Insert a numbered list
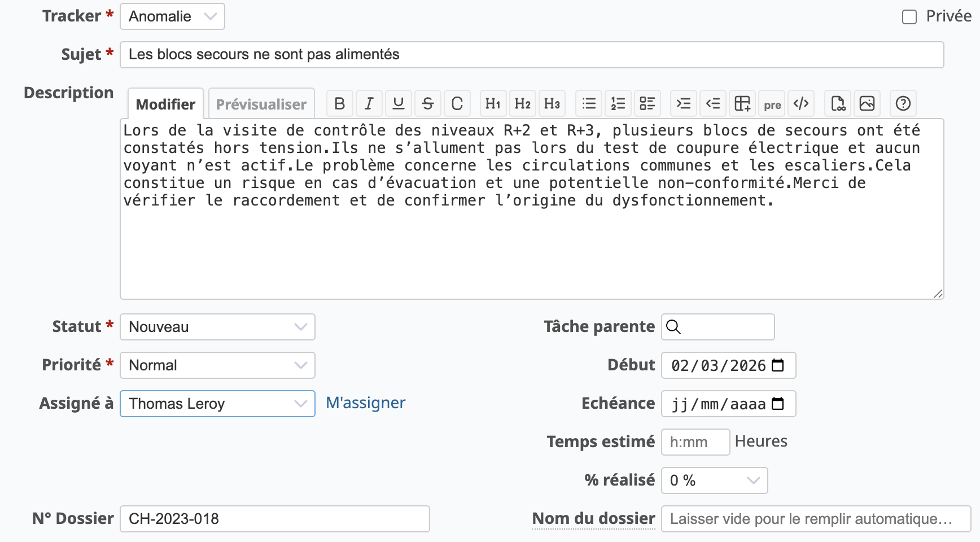980x542 pixels. pyautogui.click(x=618, y=104)
